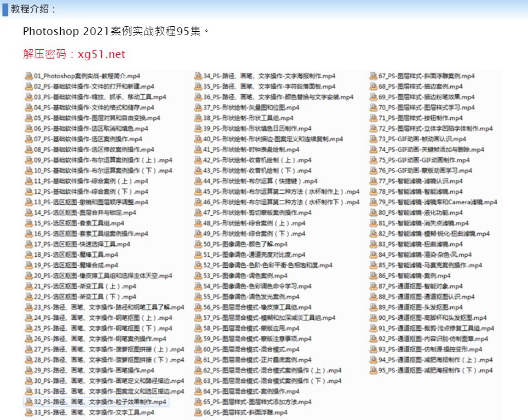This screenshot has width=528, height=420.
Task: Select file name 37_PS-形状绘制-矢量图和位图.mp4
Action: (x=251, y=107)
